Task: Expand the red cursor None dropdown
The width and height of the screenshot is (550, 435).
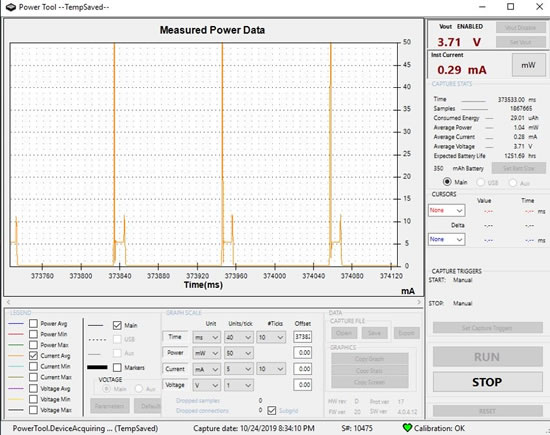Action: coord(447,210)
